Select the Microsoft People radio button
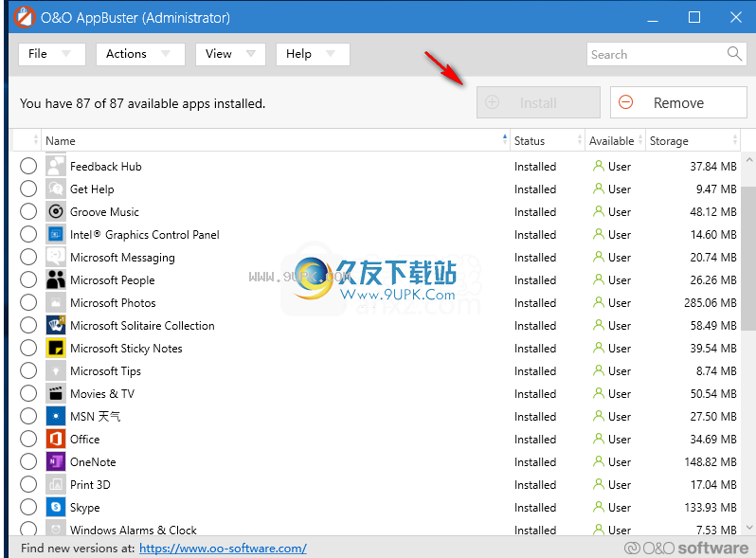The height and width of the screenshot is (558, 756). click(28, 279)
